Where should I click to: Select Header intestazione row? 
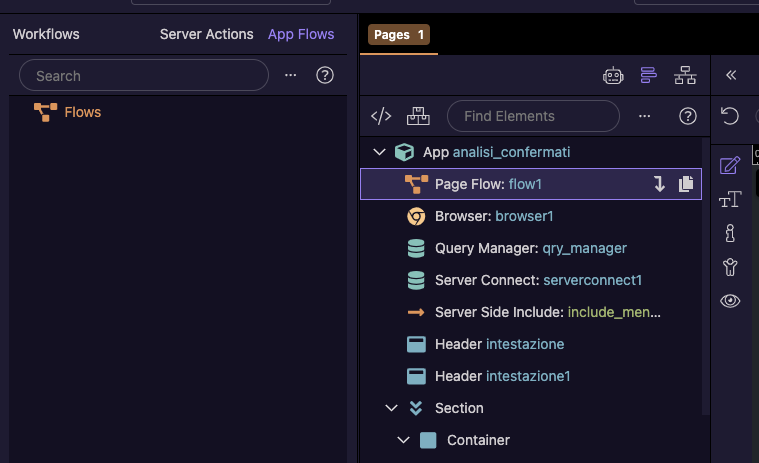531,344
